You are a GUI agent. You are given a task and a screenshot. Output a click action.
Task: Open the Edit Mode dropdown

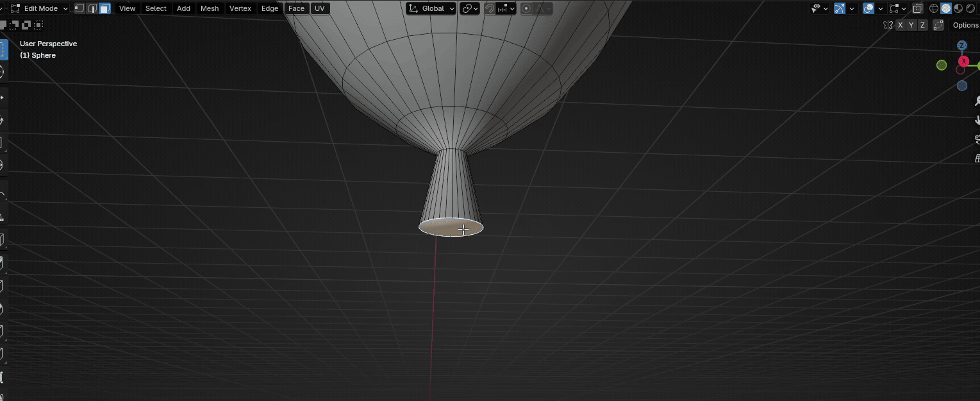(40, 8)
